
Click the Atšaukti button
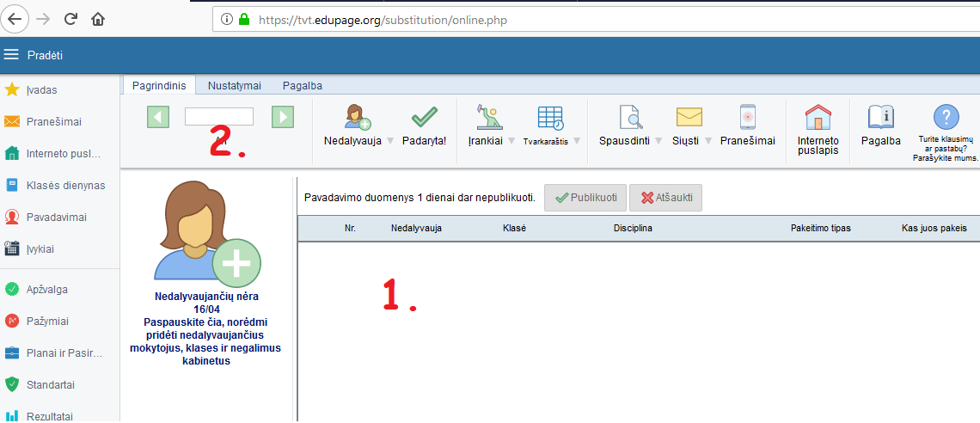click(665, 198)
